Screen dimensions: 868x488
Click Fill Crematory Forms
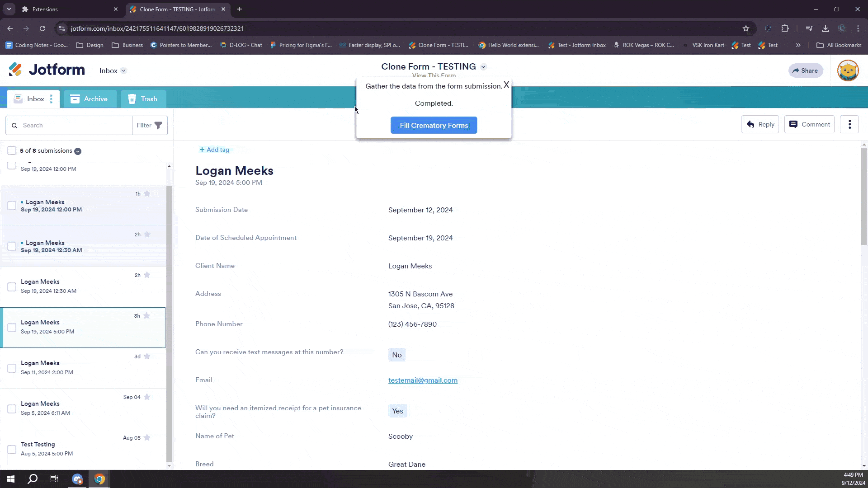[434, 125]
